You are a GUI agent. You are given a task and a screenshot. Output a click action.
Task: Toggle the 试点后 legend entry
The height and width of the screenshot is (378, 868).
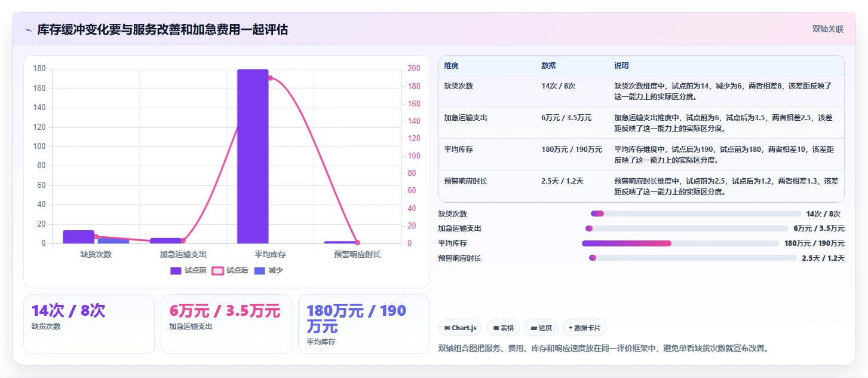230,271
